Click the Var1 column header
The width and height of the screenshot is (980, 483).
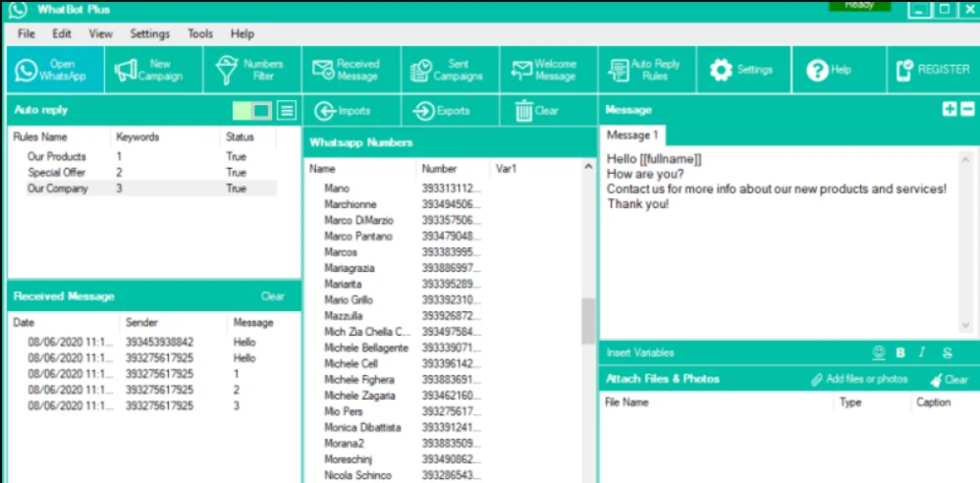pos(535,169)
